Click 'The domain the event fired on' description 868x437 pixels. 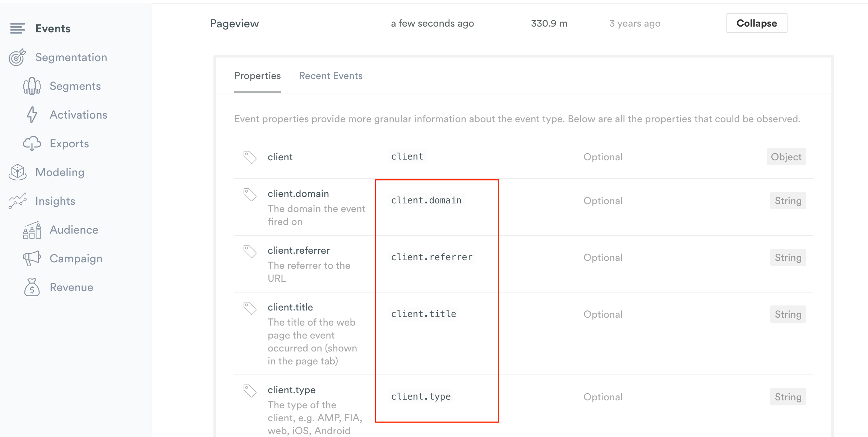317,215
